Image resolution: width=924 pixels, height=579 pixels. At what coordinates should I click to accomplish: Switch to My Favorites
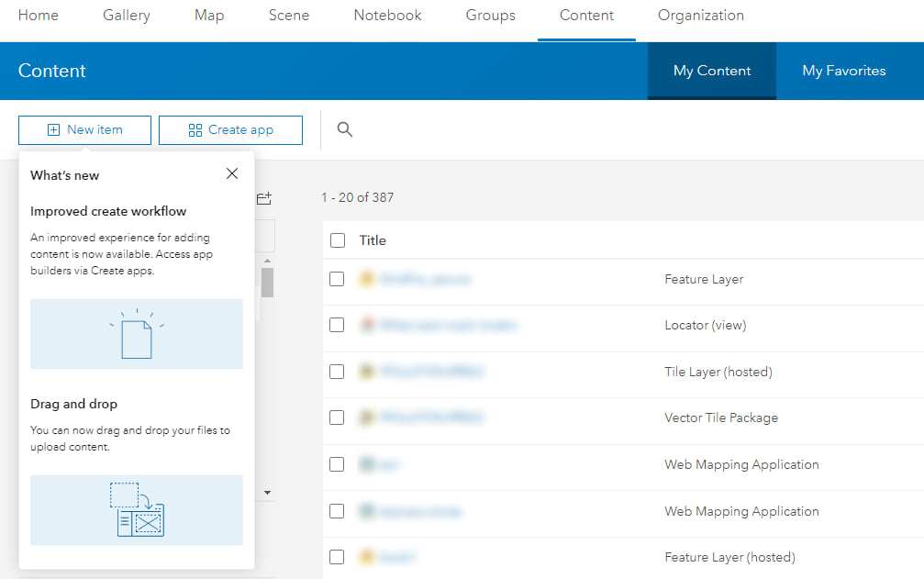point(844,71)
